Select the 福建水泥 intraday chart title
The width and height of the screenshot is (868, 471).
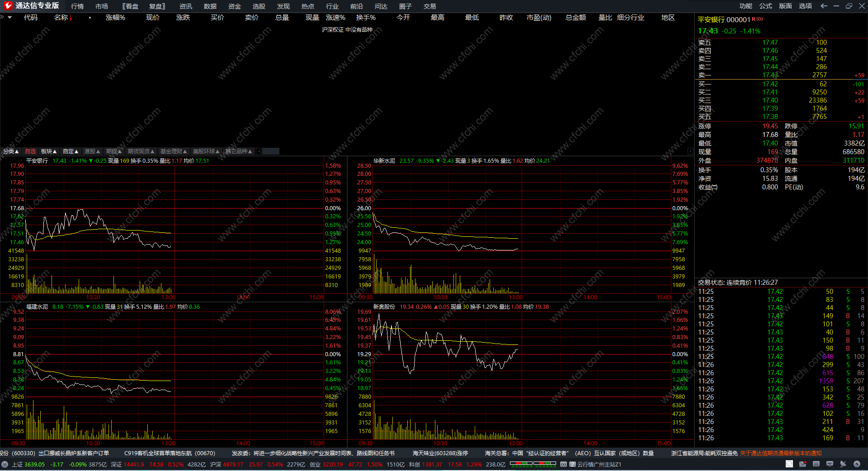[37, 307]
